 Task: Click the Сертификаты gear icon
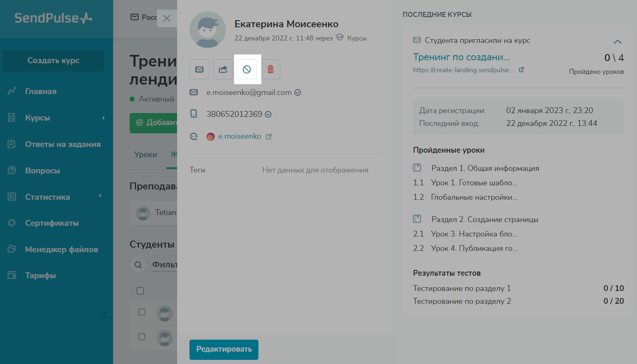[x=12, y=223]
